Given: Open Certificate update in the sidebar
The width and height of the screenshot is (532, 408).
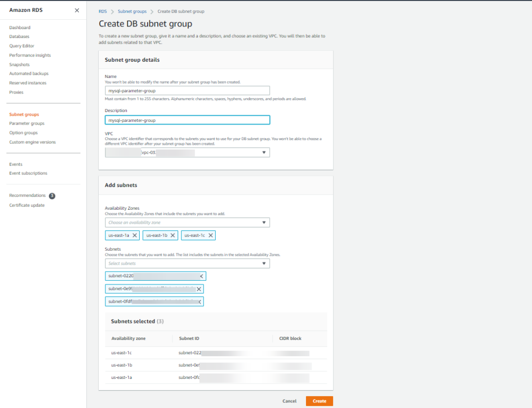Looking at the screenshot, I should (x=27, y=206).
